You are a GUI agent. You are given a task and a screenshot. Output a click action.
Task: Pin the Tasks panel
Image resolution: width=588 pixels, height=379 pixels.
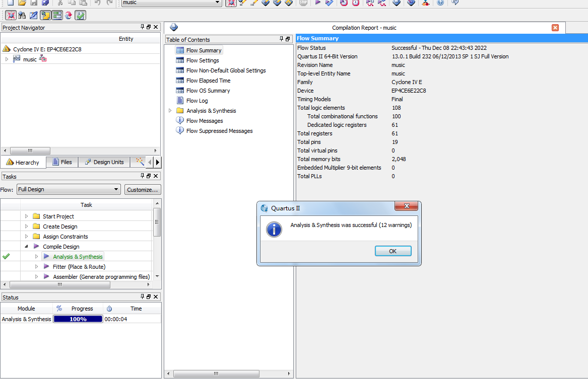click(143, 176)
